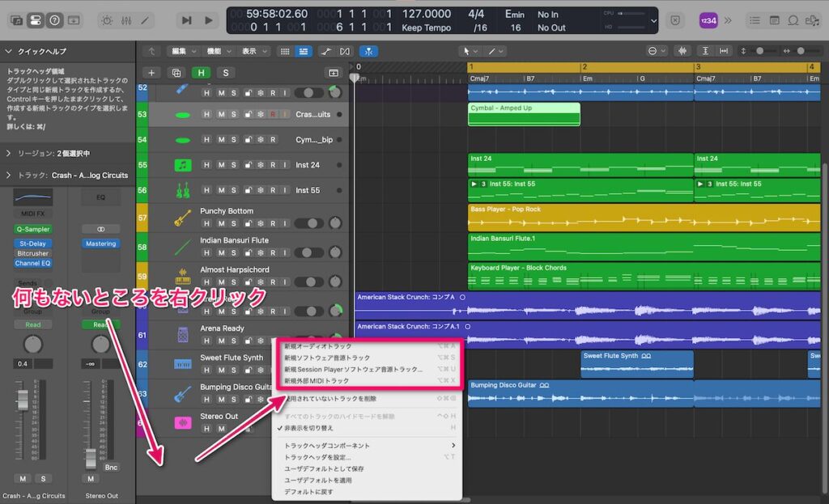Expand the トラック inspector section
This screenshot has height=504, width=829.
(8, 176)
